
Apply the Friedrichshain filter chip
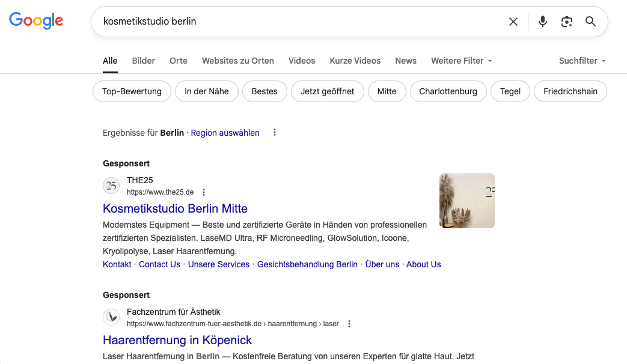(x=570, y=91)
